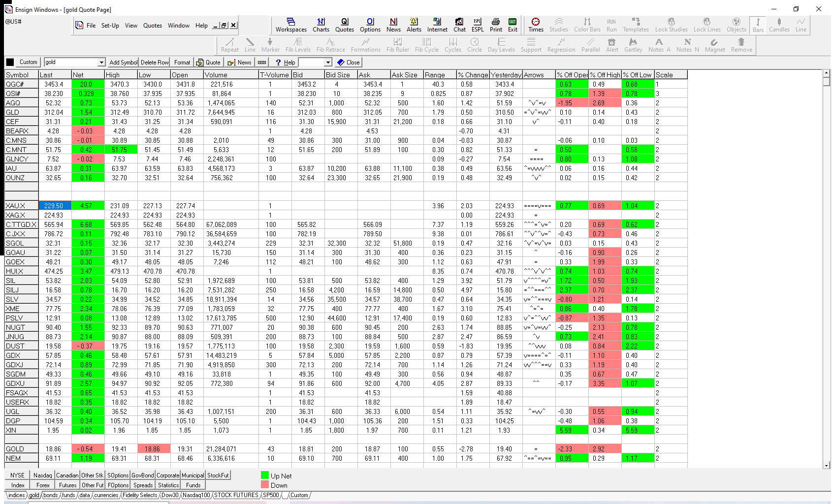The height and width of the screenshot is (504, 835).
Task: Open the Alerts icon
Action: [414, 25]
